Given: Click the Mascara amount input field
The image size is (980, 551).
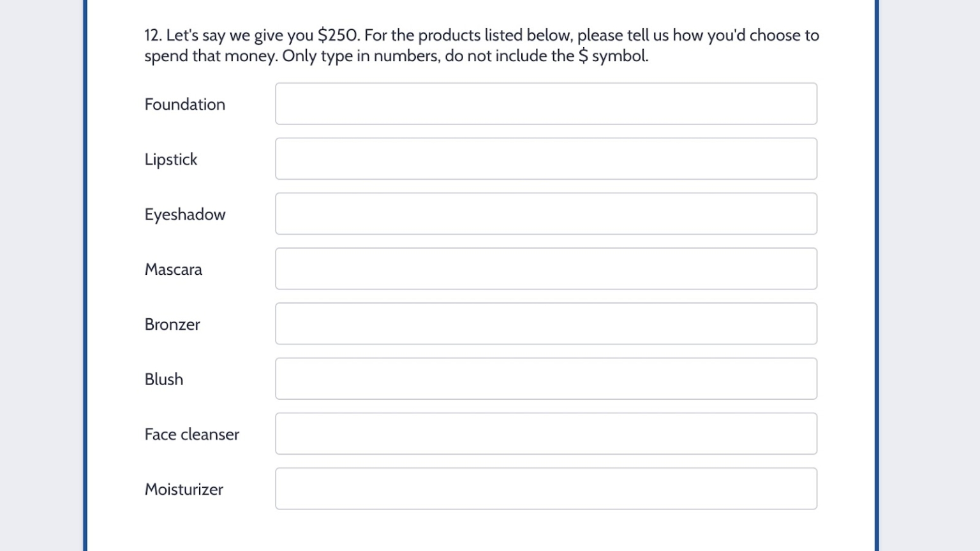Looking at the screenshot, I should (546, 268).
